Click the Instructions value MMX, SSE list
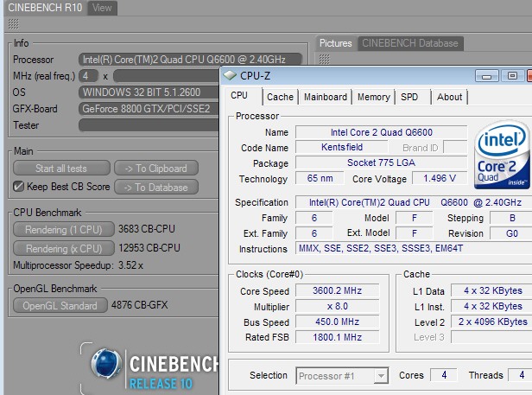Screen dimensions: 532x395 pyautogui.click(x=414, y=249)
